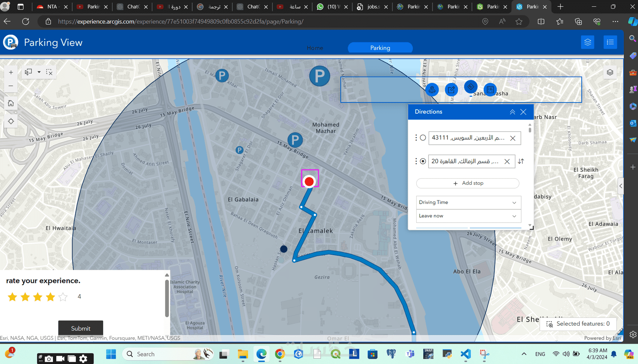This screenshot has width=638, height=364.
Task: Switch to the ترجمة Google browser tab
Action: coord(212,7)
